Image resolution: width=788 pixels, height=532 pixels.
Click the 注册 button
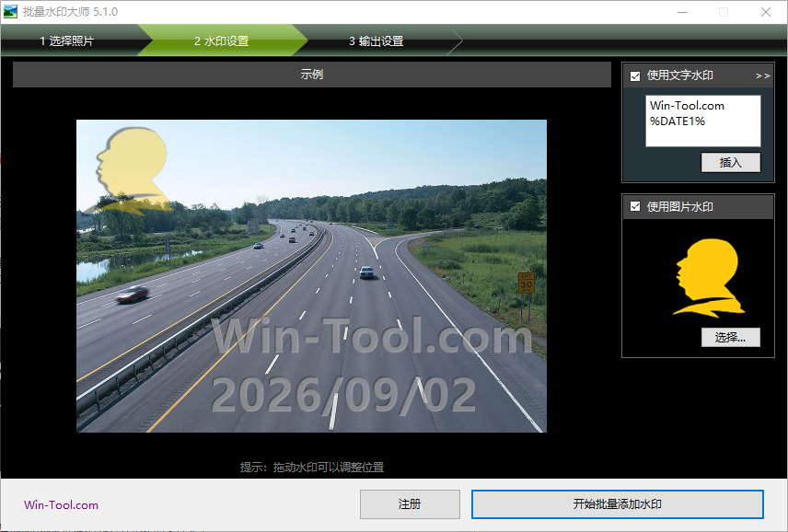[410, 503]
